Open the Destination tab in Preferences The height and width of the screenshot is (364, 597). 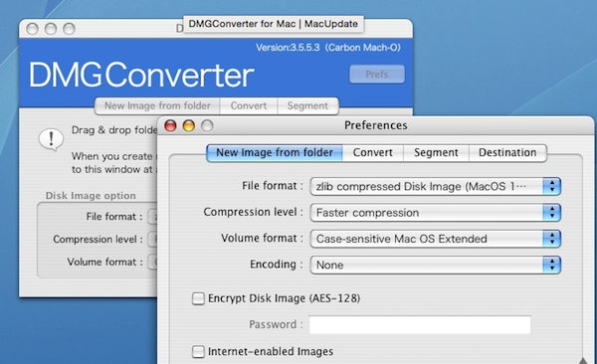(x=507, y=153)
